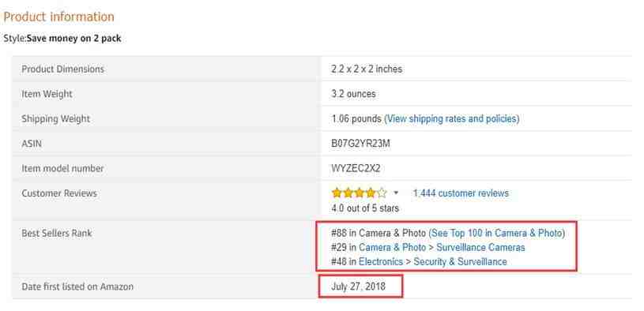
Task: Click the ASIN value B07G2YR23M
Action: 360,144
